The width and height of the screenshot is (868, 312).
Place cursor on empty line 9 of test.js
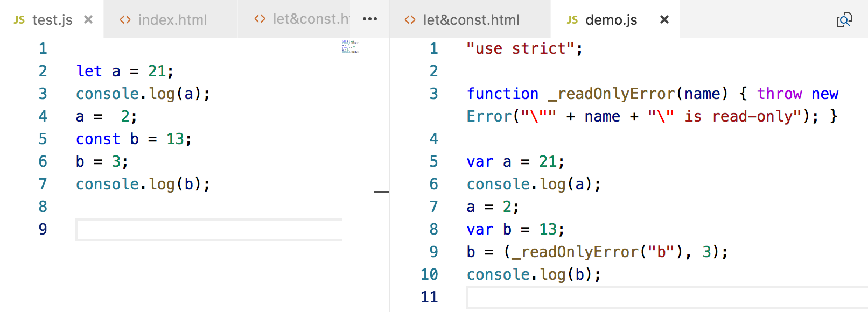209,230
